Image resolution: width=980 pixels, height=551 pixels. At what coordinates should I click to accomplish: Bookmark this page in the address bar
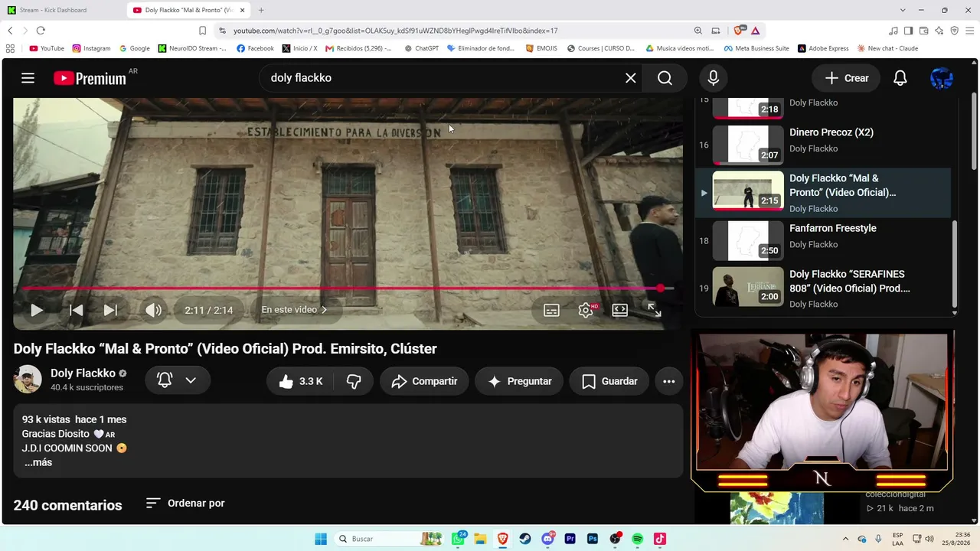(202, 31)
